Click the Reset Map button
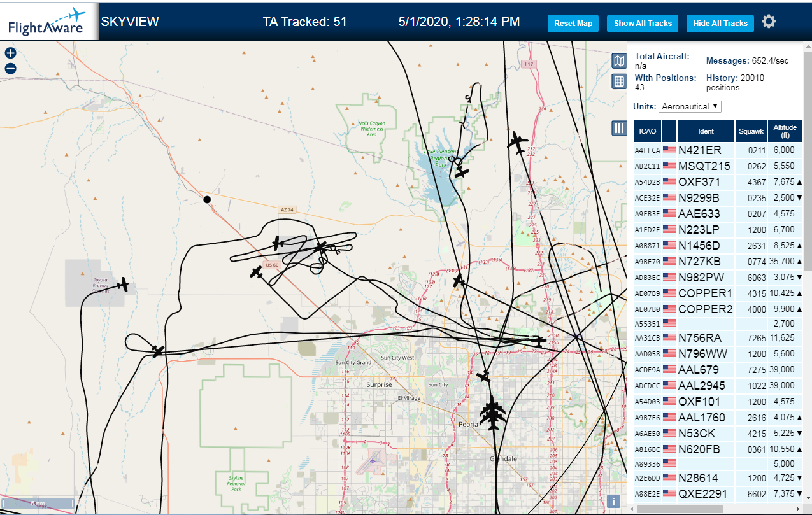Screen dimensions: 812x515 point(573,24)
